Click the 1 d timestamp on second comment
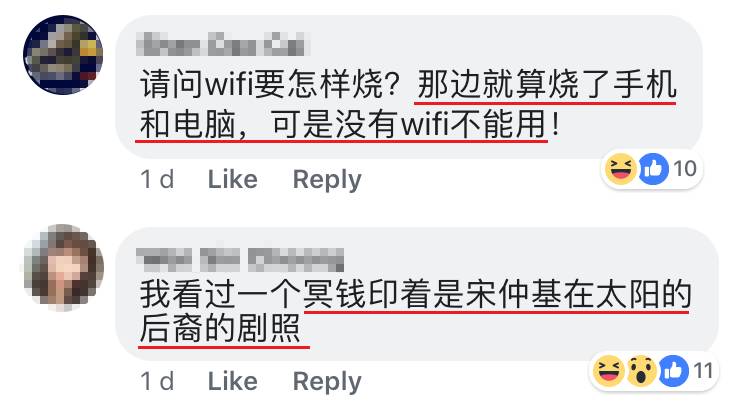This screenshot has height=411, width=749. tap(157, 382)
